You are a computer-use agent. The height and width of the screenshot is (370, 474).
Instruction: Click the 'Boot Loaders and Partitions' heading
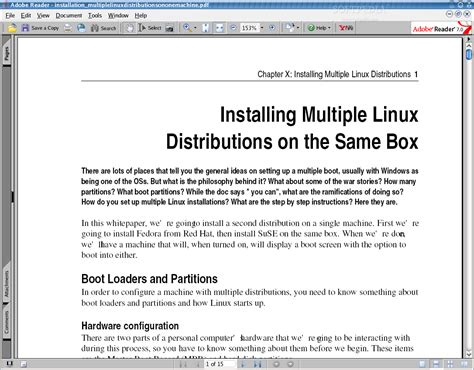pos(149,279)
